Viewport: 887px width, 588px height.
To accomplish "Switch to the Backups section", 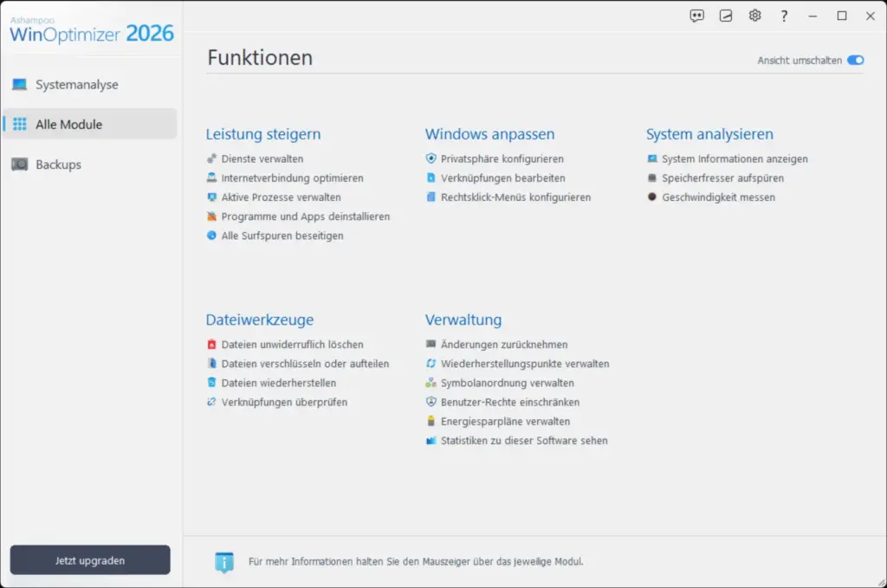I will 61,164.
